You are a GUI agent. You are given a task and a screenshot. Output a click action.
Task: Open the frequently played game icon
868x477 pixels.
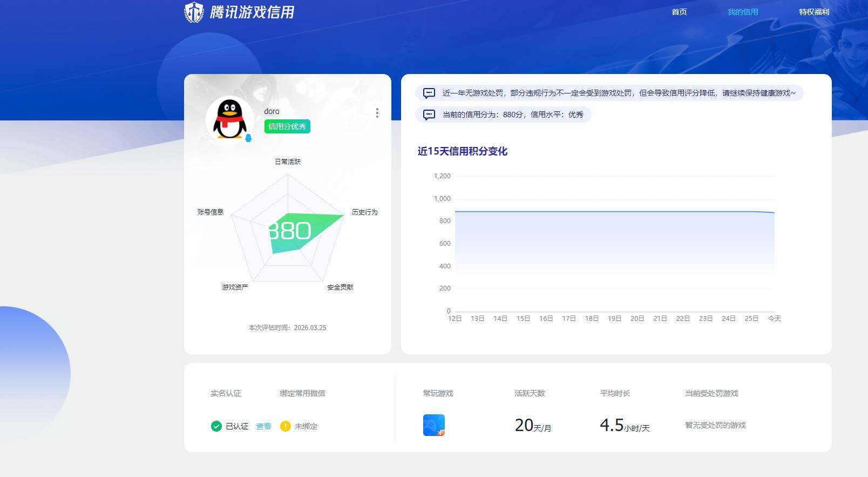pos(434,425)
